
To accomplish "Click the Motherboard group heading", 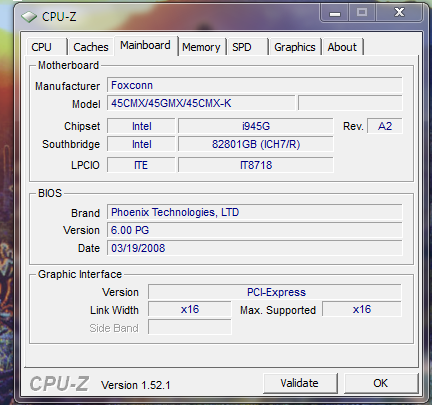I will (x=68, y=65).
